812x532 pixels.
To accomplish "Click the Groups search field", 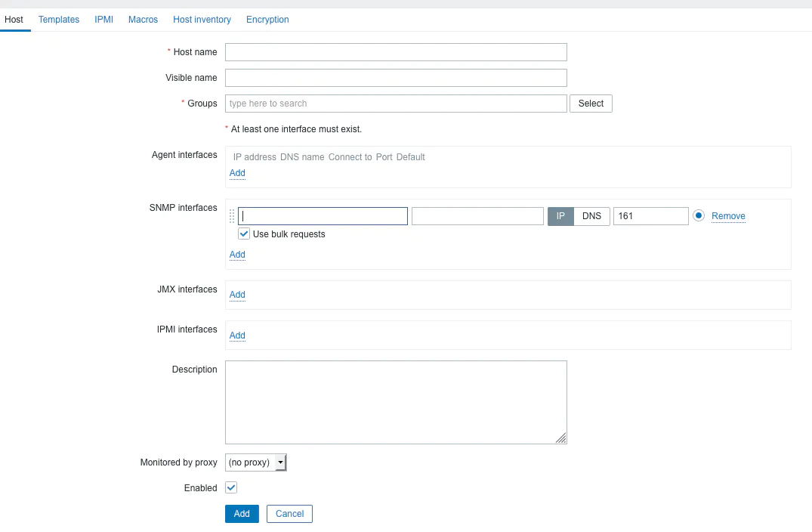I will pyautogui.click(x=396, y=104).
